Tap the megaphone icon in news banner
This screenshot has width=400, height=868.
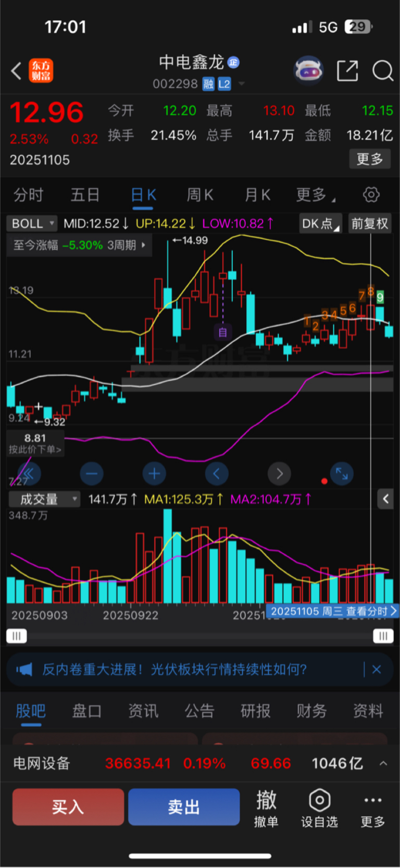pos(24,669)
